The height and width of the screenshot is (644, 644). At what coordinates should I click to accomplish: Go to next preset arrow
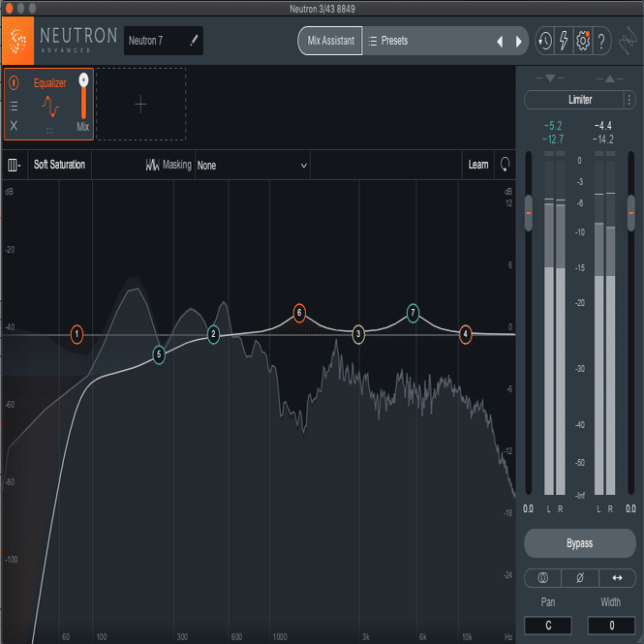(518, 41)
